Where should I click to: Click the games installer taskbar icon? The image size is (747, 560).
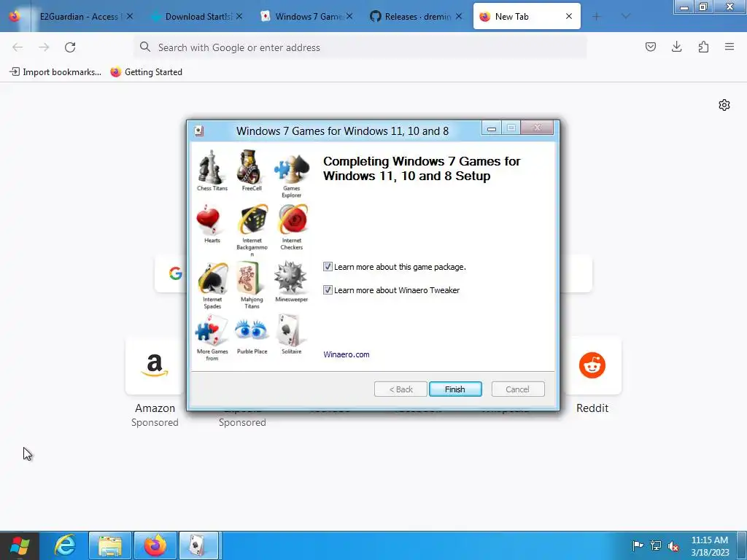198,545
